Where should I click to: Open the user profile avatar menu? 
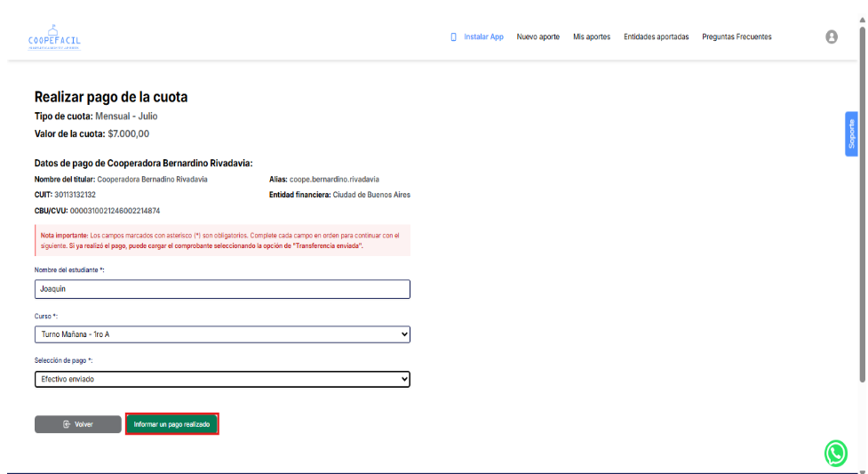pos(832,37)
